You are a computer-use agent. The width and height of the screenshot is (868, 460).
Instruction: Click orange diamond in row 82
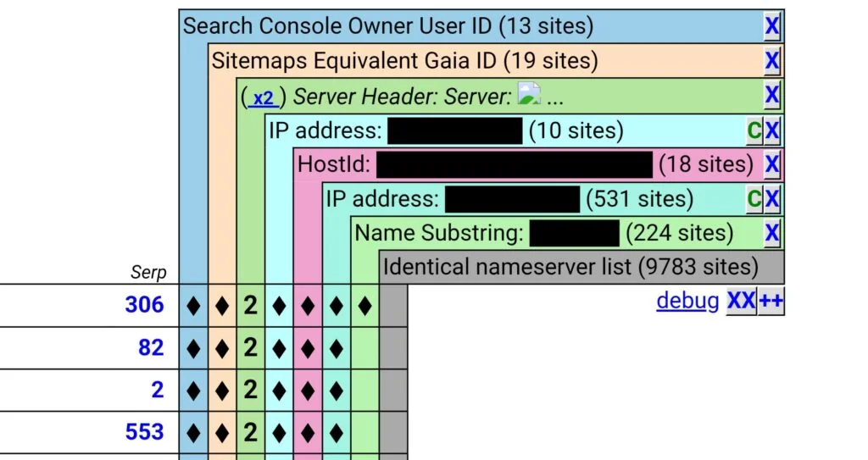(222, 348)
